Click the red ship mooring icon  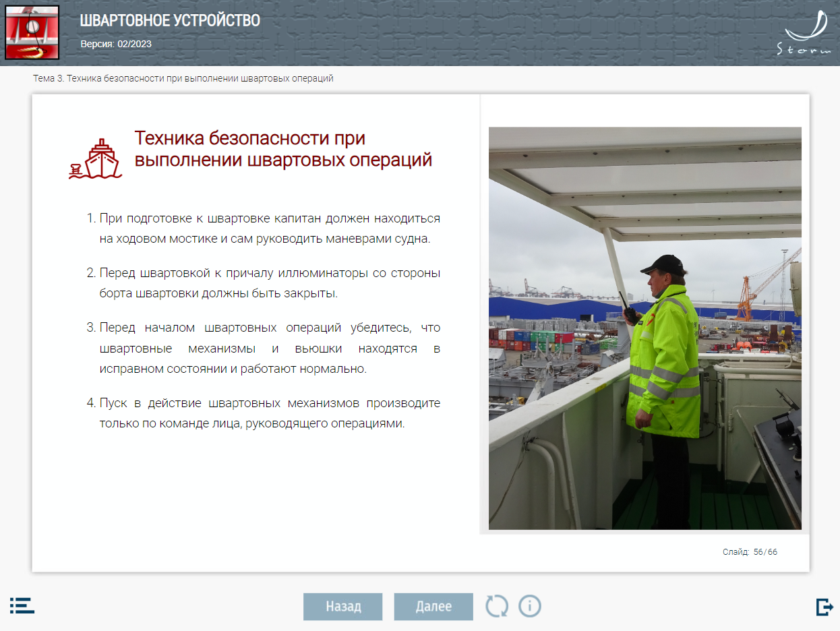click(95, 159)
